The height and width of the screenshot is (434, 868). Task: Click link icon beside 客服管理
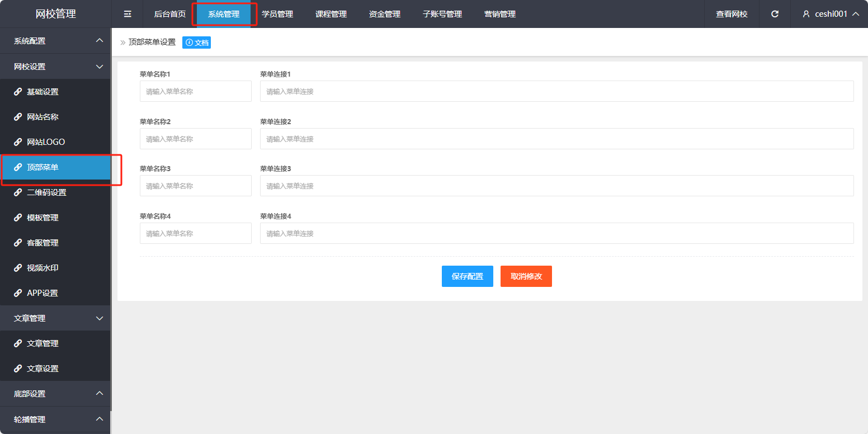18,243
